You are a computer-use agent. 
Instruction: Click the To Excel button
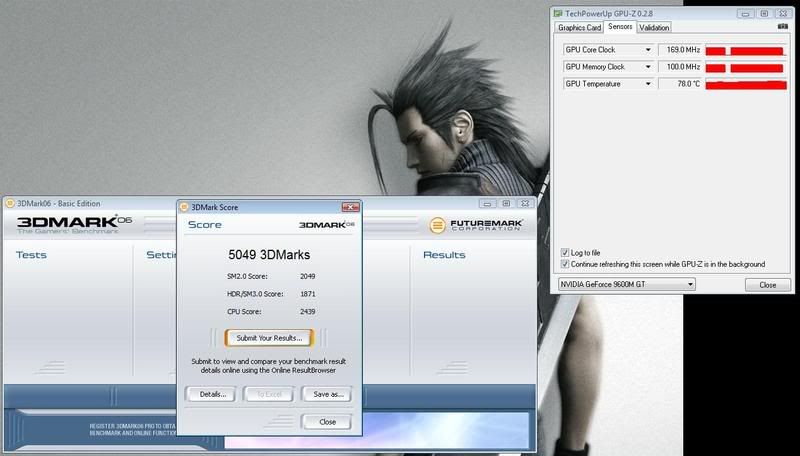click(x=269, y=394)
